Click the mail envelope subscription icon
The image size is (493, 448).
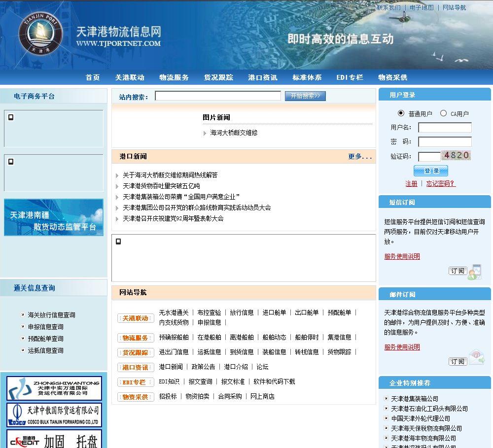click(x=477, y=358)
